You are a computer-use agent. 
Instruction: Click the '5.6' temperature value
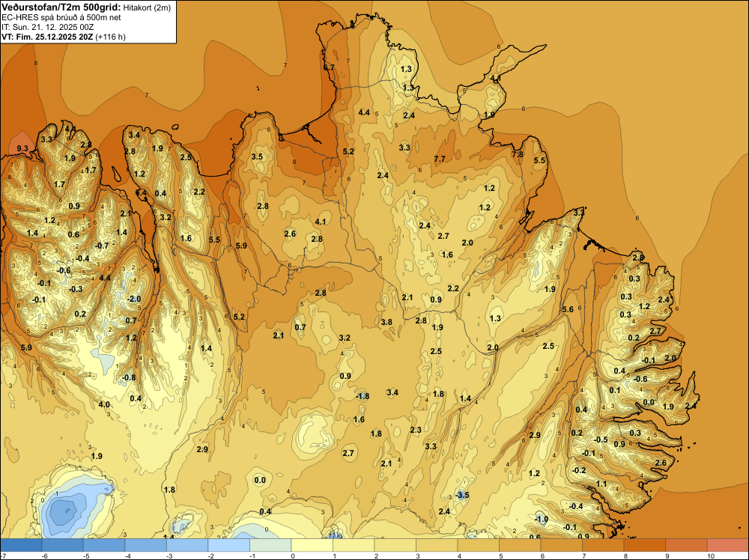pos(568,309)
